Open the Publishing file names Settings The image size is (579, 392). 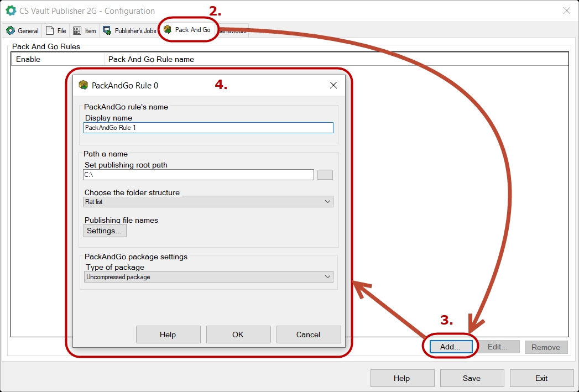click(105, 231)
